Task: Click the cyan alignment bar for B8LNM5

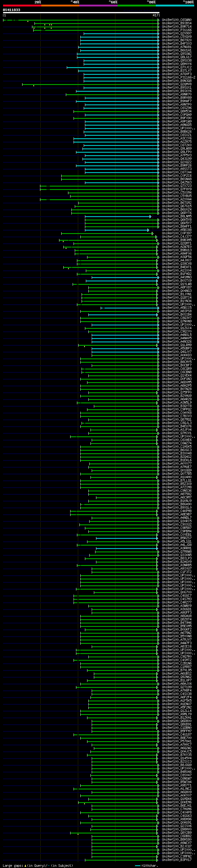Action: [x=118, y=216]
